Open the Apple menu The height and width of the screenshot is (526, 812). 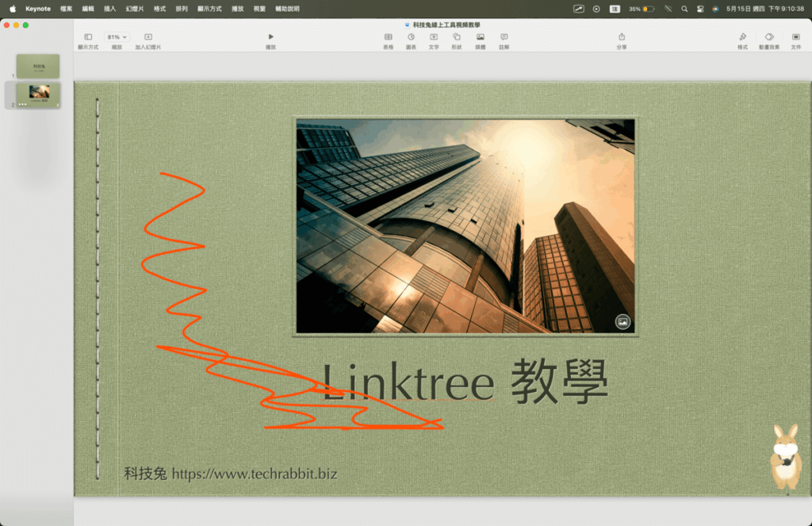13,9
